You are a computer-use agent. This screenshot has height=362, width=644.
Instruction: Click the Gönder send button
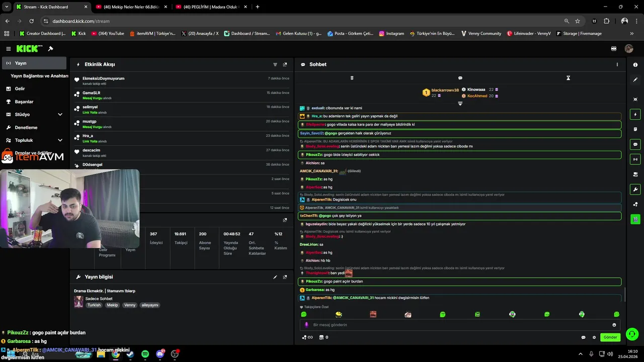pos(610,337)
